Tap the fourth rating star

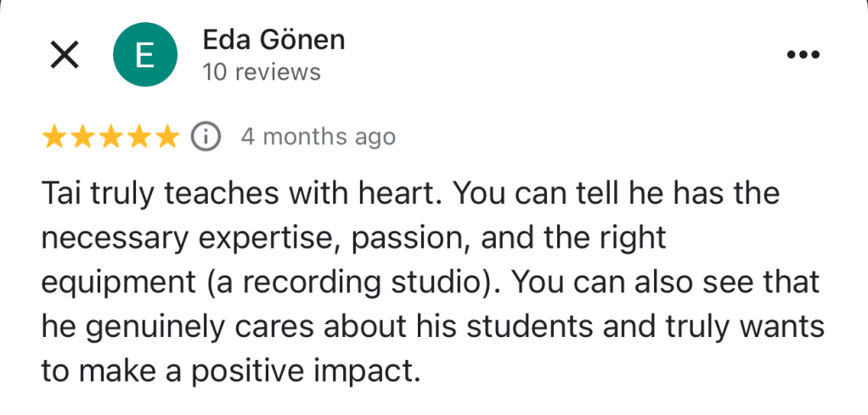coord(139,136)
